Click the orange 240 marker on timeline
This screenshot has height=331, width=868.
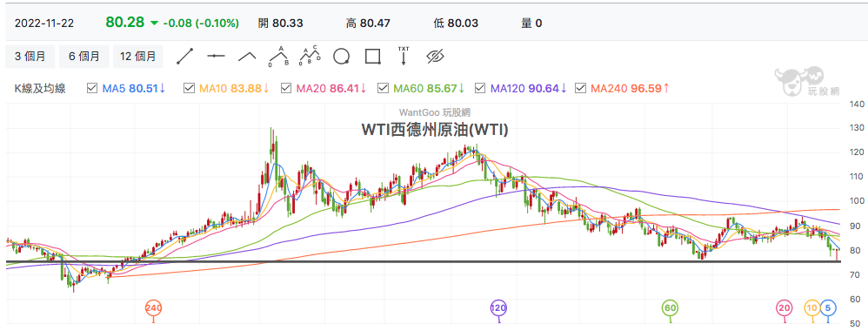click(x=153, y=307)
